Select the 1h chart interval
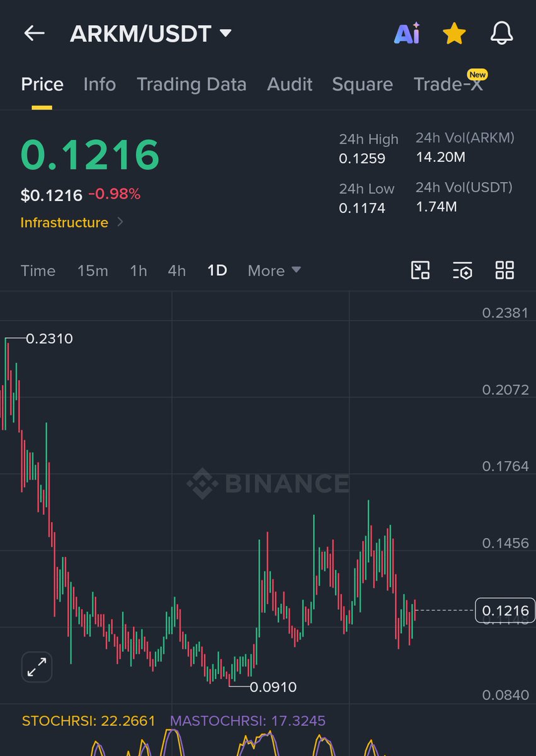The width and height of the screenshot is (536, 756). click(139, 271)
